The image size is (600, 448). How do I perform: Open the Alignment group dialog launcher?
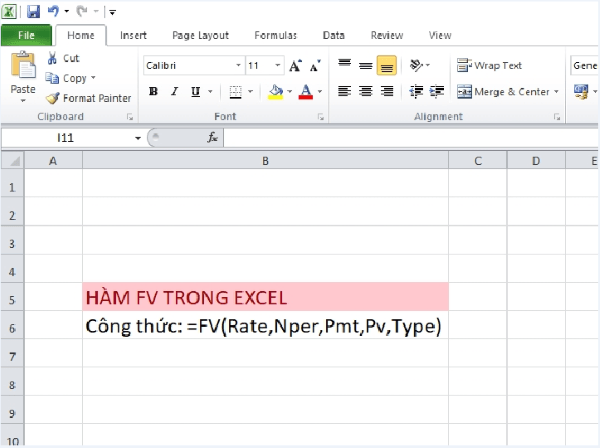tap(557, 117)
